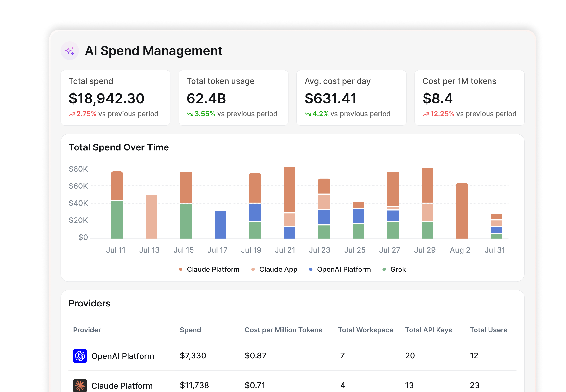
Task: Click the downward trend arrow beside 4.2%
Action: [x=308, y=114]
